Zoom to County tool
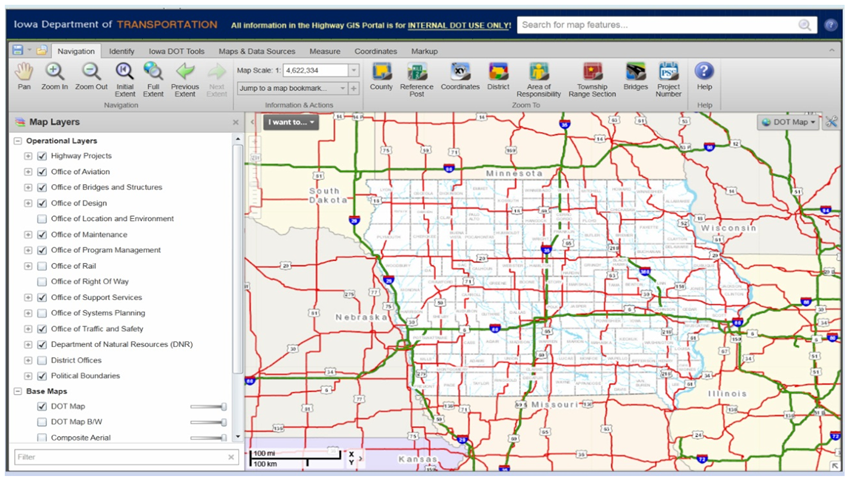Image resolution: width=850 pixels, height=482 pixels. click(381, 77)
